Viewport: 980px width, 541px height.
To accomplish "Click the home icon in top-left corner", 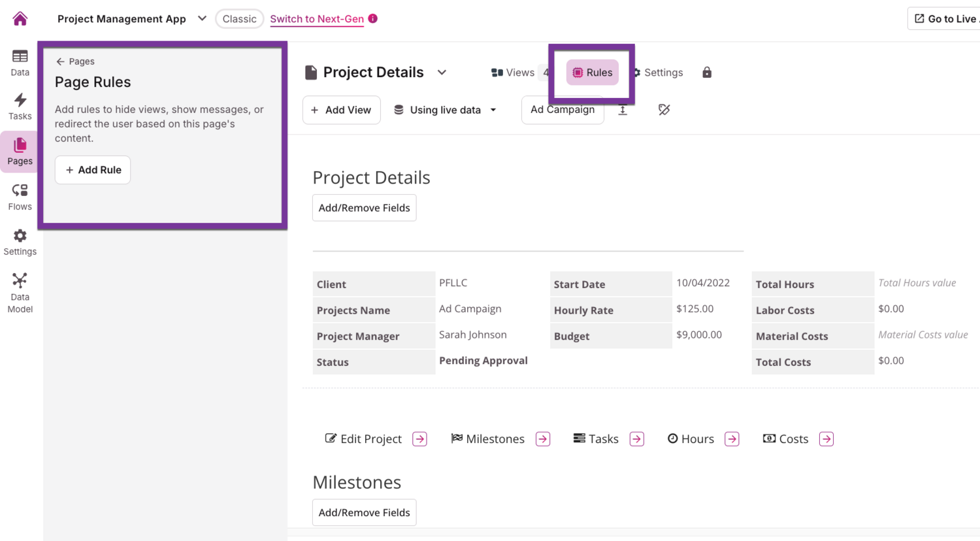I will tap(20, 18).
